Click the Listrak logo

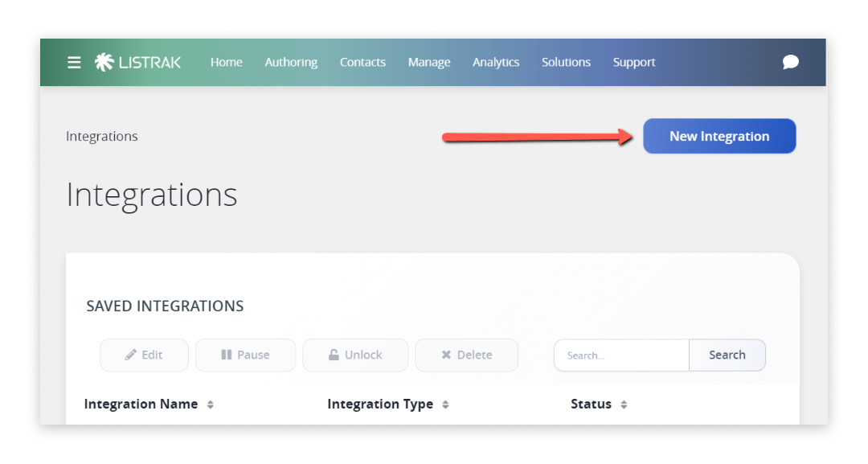point(137,62)
